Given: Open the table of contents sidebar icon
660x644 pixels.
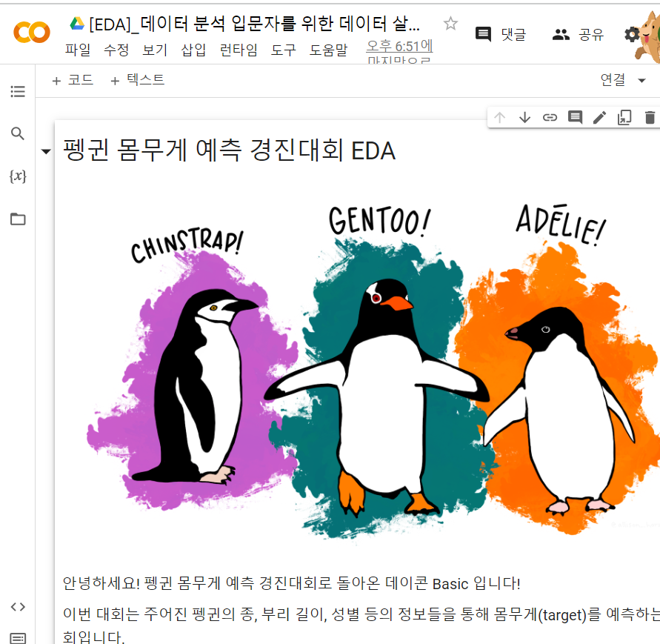Looking at the screenshot, I should [x=18, y=91].
